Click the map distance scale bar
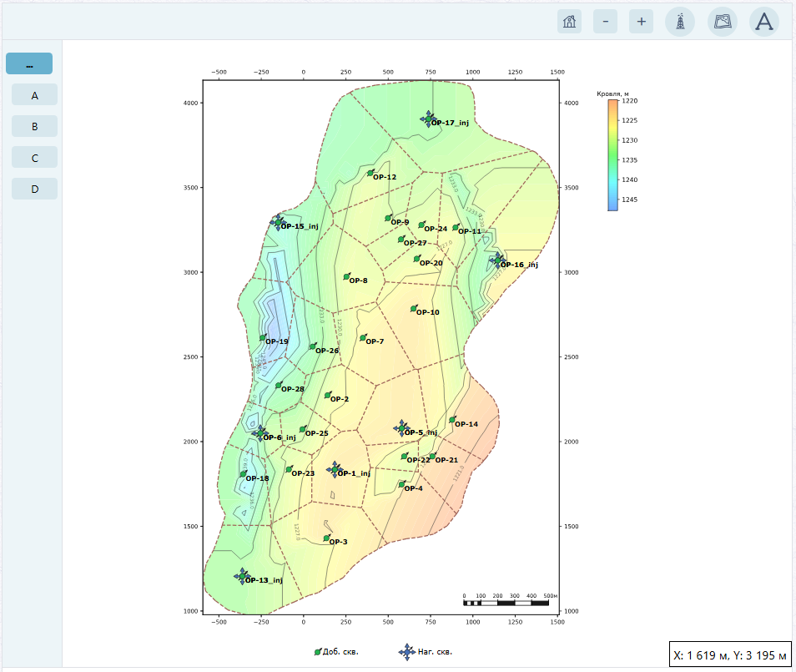This screenshot has height=672, width=796. coord(506,603)
